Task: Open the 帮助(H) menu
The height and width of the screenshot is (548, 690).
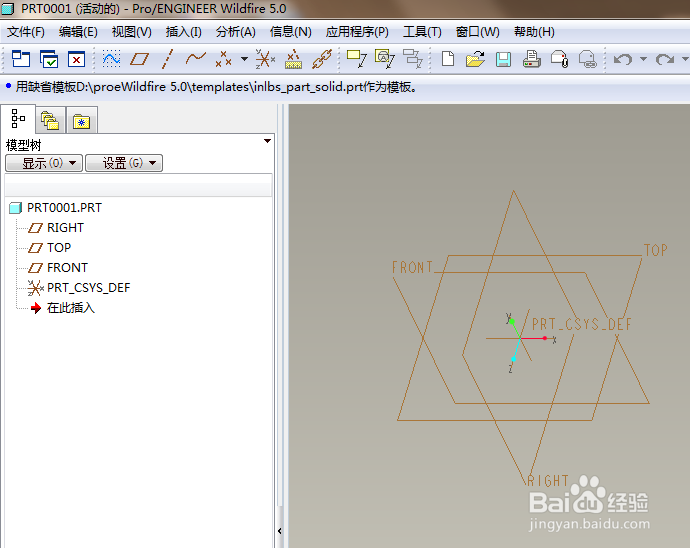Action: 534,32
